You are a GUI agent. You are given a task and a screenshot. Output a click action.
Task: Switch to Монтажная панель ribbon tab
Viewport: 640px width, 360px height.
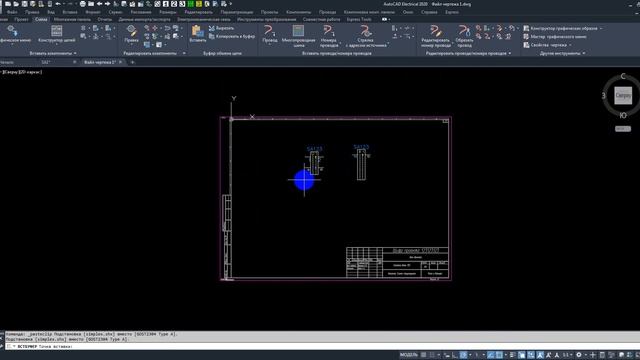[x=72, y=19]
